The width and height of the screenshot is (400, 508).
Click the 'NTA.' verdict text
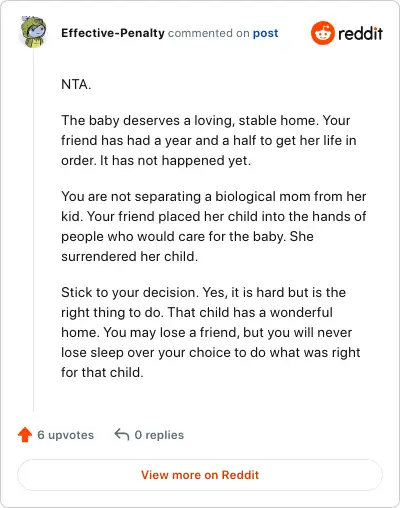(x=76, y=84)
